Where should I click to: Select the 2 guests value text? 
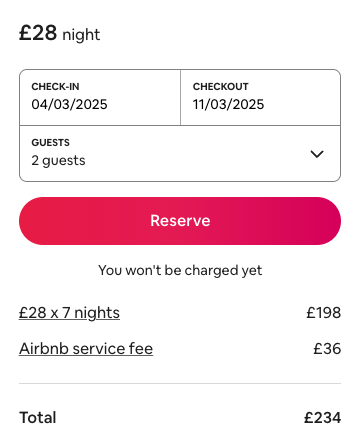[58, 161]
